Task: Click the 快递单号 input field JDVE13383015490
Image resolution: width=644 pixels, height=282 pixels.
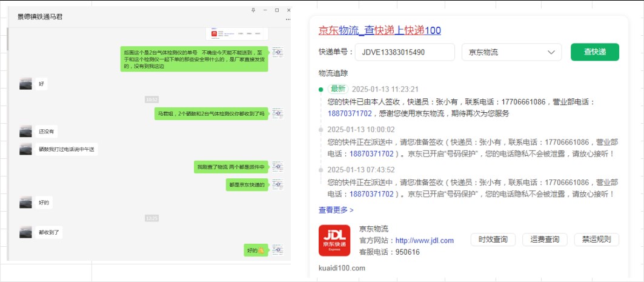Action: tap(405, 52)
